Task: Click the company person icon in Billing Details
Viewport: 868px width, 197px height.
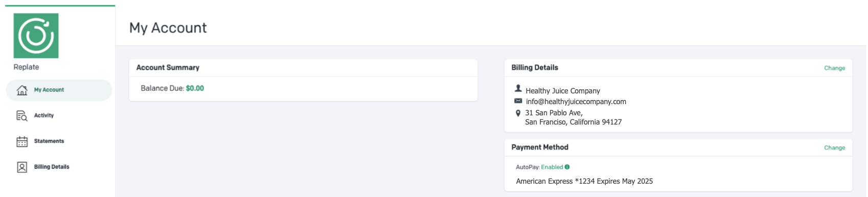Action: [518, 88]
